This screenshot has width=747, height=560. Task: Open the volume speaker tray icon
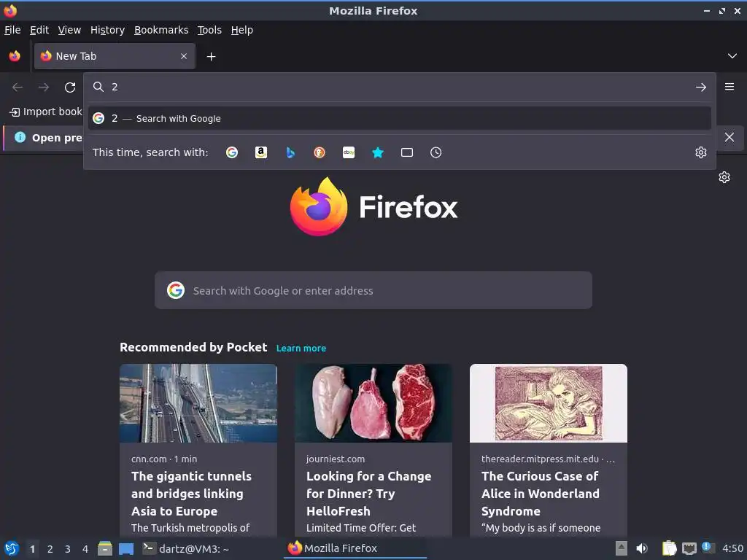tap(642, 548)
